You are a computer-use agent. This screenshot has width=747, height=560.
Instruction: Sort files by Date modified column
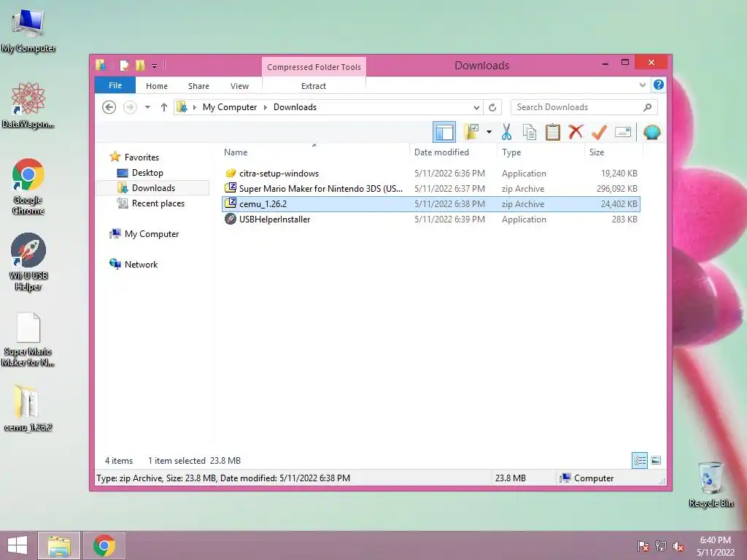click(x=452, y=152)
